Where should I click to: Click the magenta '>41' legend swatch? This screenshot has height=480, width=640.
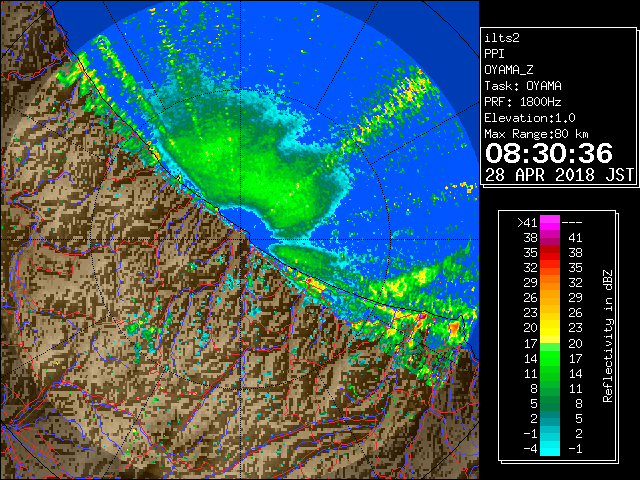550,222
